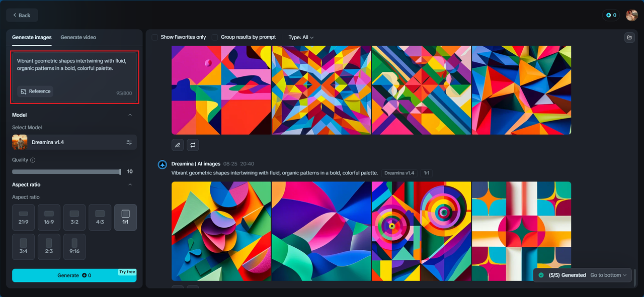This screenshot has width=644, height=297.
Task: Click the Dreamina AI images logo icon
Action: pyautogui.click(x=163, y=164)
